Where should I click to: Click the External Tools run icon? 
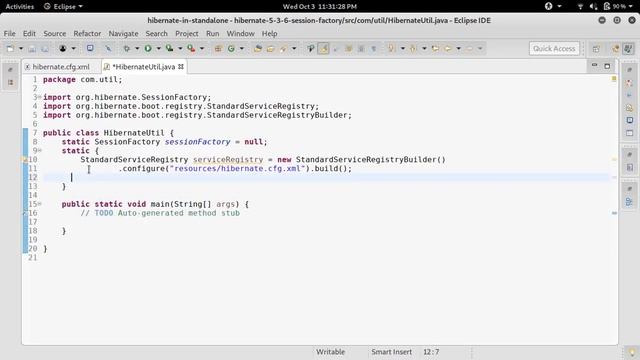[191, 49]
